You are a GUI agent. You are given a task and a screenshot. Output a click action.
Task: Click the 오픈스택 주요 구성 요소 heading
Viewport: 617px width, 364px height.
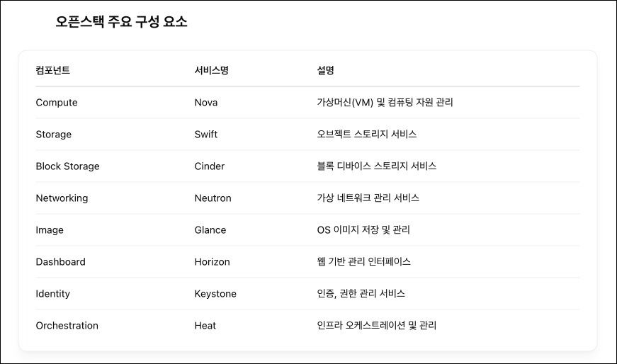click(x=121, y=22)
